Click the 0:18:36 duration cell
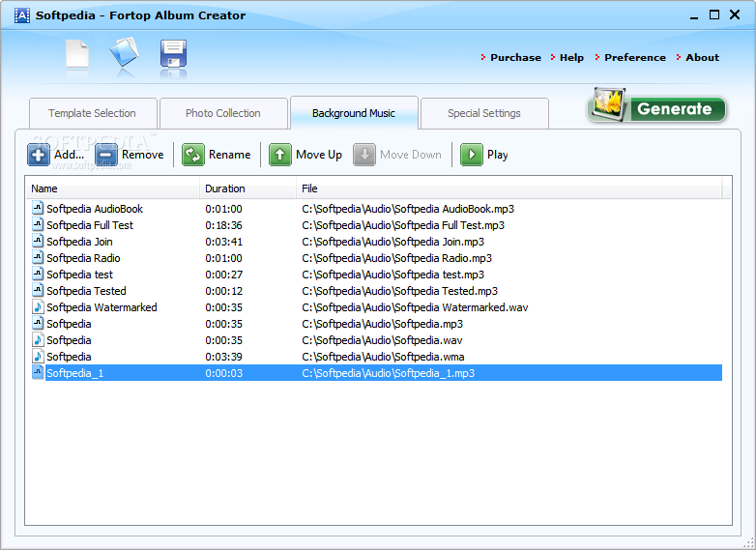 (x=223, y=225)
